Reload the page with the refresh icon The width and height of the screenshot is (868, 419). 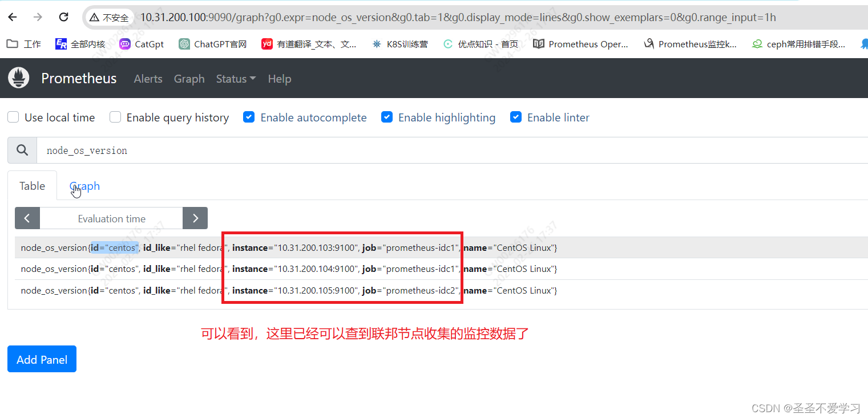pos(63,17)
